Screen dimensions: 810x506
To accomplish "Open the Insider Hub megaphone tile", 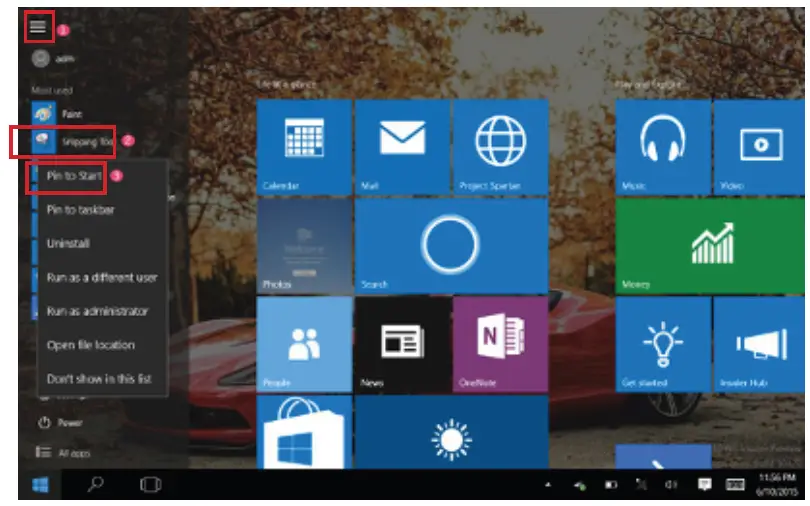I will pyautogui.click(x=759, y=344).
